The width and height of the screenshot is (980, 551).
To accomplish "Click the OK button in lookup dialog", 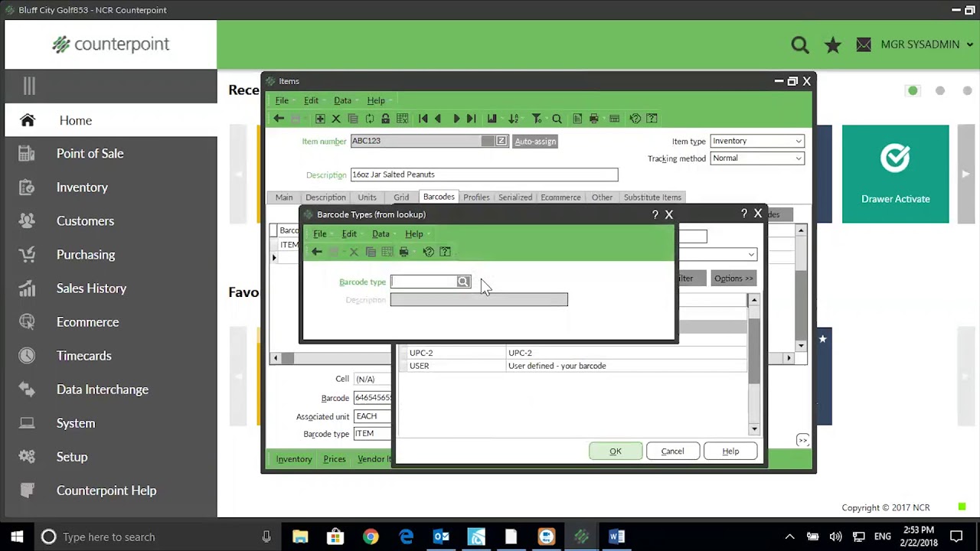I will coord(616,452).
